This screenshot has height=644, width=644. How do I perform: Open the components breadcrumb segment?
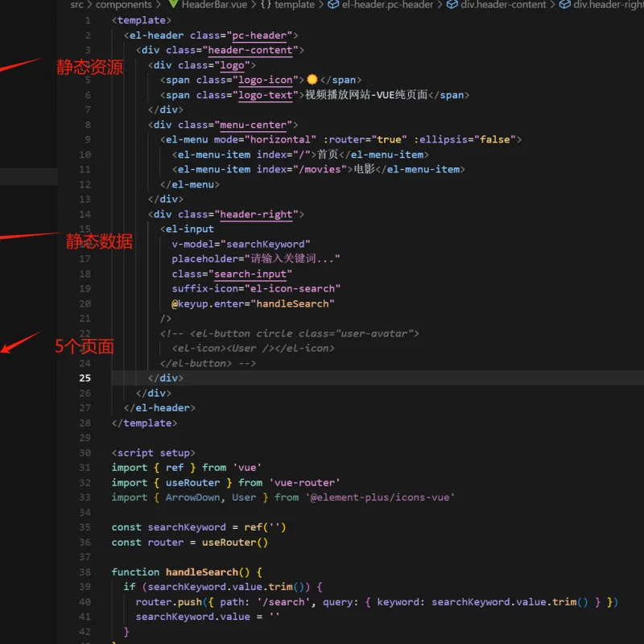tap(124, 5)
